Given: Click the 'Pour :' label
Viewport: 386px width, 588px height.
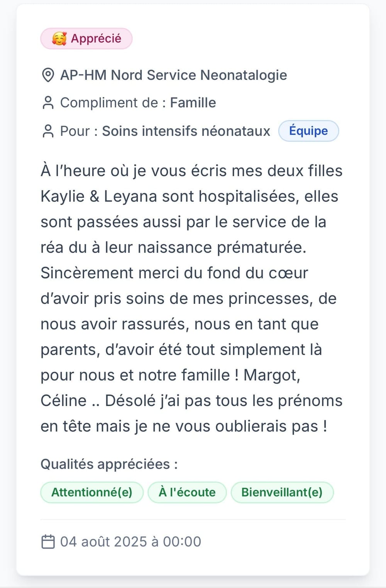Looking at the screenshot, I should click(x=79, y=131).
